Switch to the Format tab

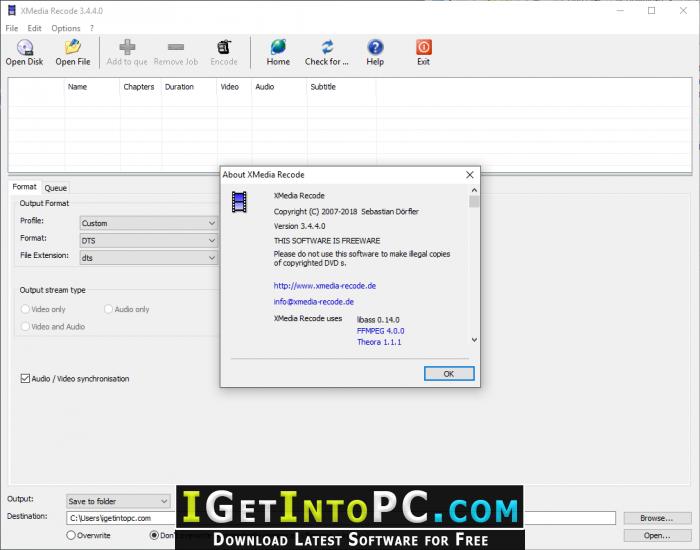pos(25,187)
